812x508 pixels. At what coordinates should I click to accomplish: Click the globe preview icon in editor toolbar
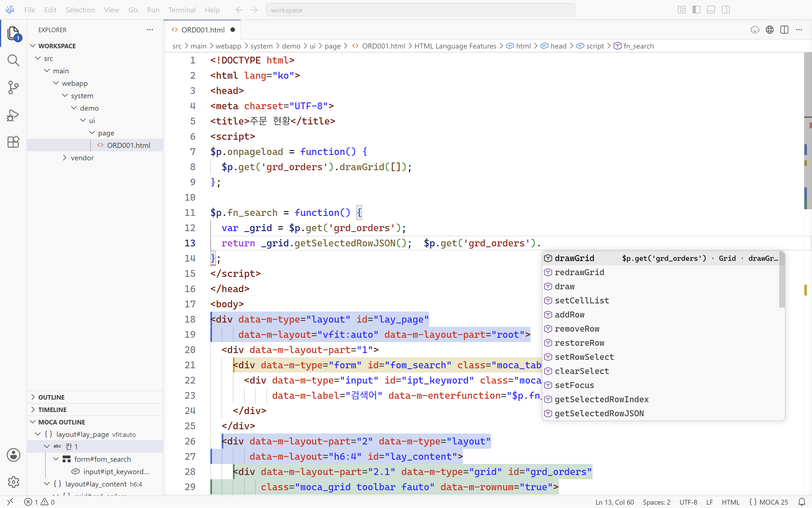pos(770,30)
